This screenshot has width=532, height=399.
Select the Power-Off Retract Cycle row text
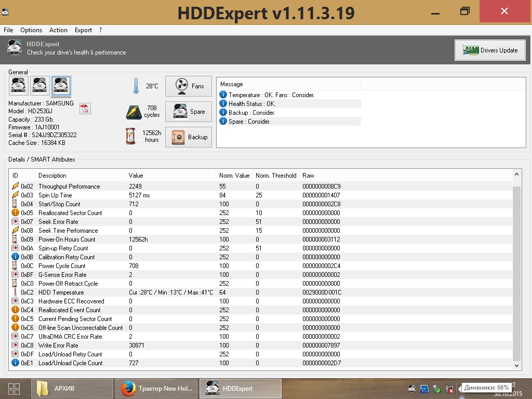coord(68,283)
